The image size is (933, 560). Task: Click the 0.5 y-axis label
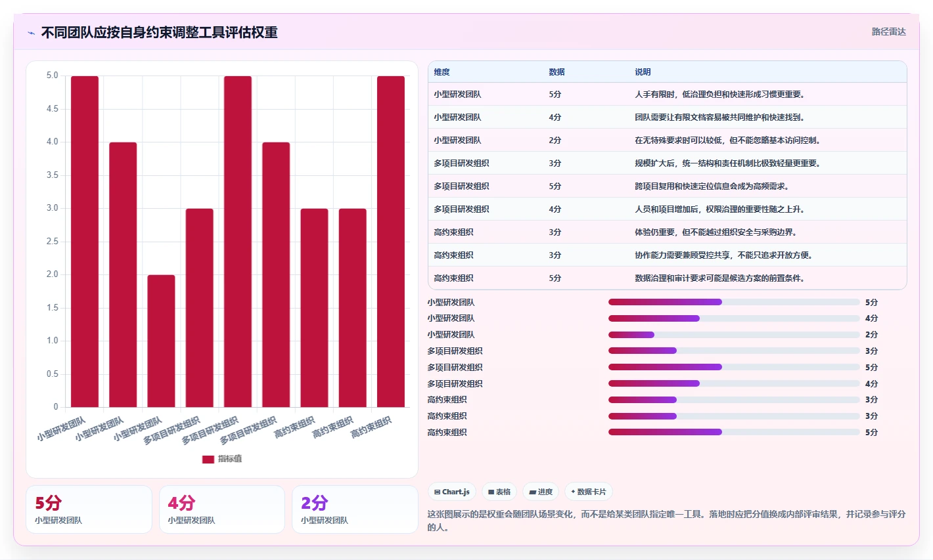(52, 374)
